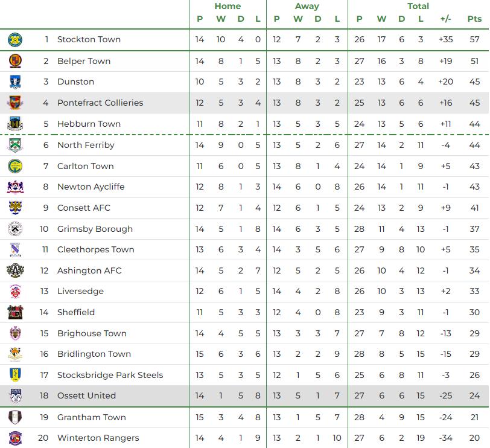Open the Cleethorpes Town team name
Image resolution: width=490 pixels, height=448 pixels.
pyautogui.click(x=95, y=249)
